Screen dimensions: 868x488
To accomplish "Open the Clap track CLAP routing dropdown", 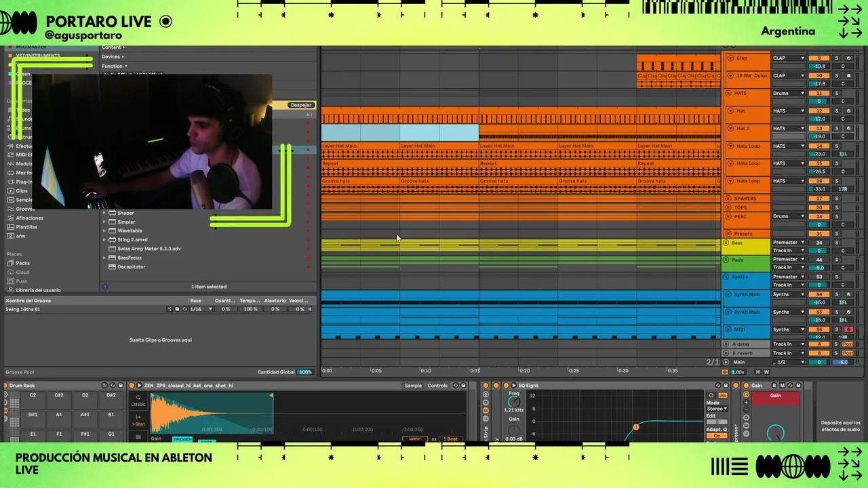I will 789,58.
